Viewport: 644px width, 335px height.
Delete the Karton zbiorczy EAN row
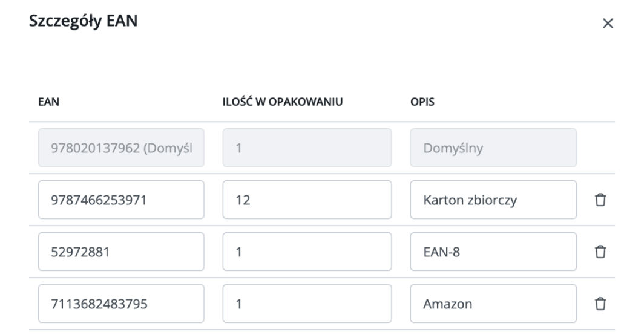pos(600,200)
